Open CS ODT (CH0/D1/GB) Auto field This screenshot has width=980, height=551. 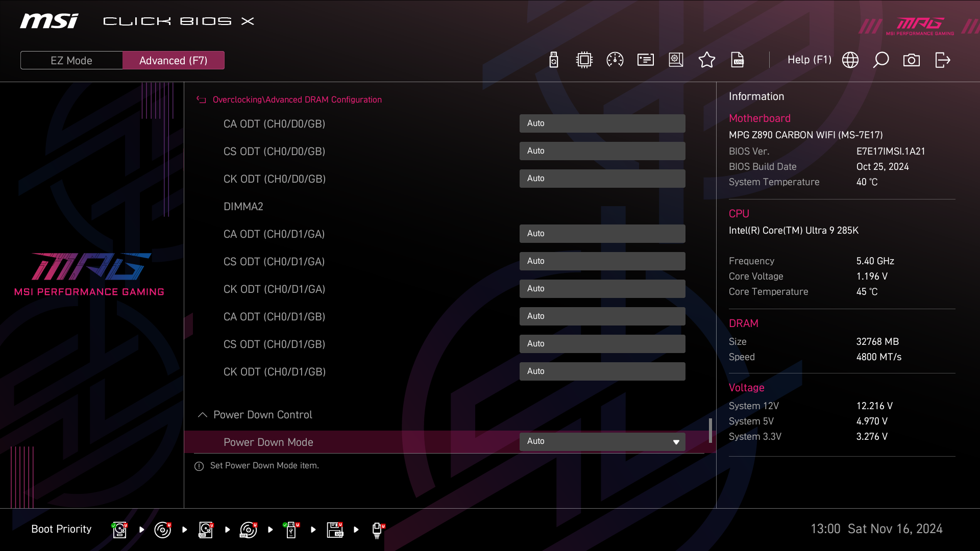[x=602, y=344]
